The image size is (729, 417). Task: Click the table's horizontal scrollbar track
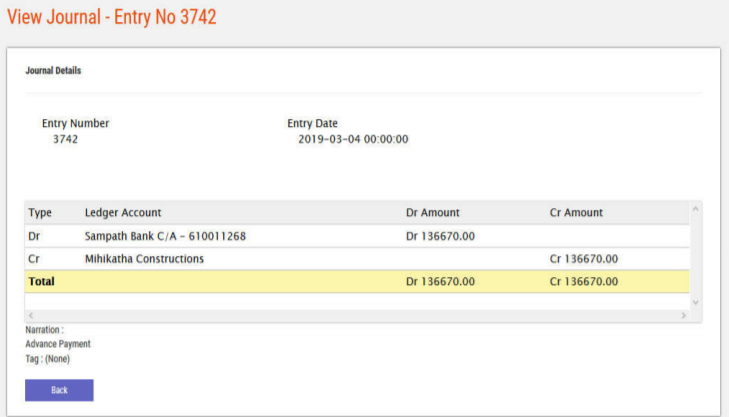tap(357, 316)
